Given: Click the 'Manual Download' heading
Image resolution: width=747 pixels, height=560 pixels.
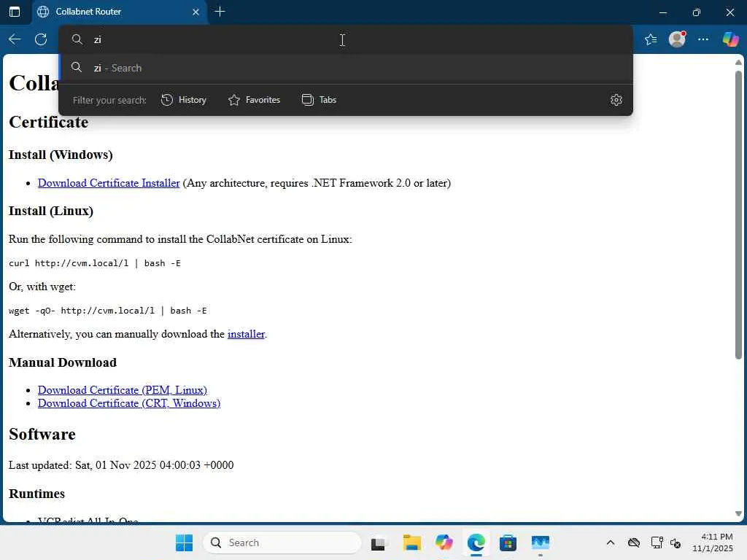Looking at the screenshot, I should tap(63, 363).
